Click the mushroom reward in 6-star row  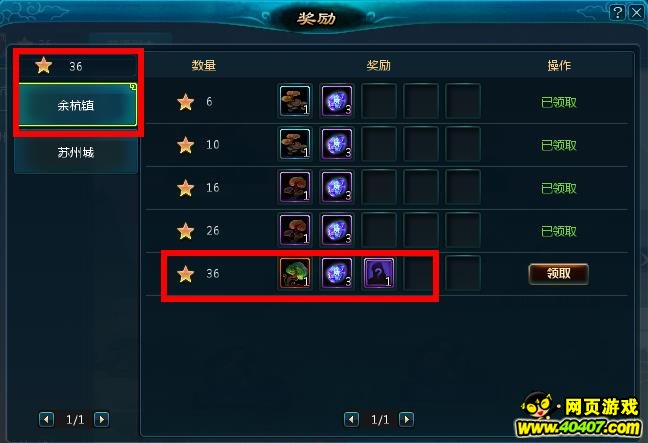[x=295, y=101]
